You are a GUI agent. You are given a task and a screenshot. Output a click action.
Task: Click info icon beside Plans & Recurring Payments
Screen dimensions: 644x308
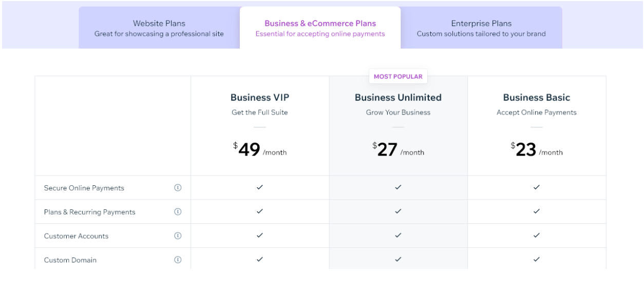click(x=178, y=211)
